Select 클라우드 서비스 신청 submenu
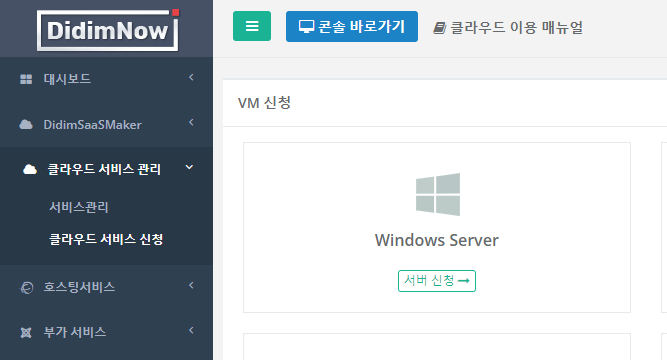Image resolution: width=667 pixels, height=360 pixels. [x=106, y=239]
